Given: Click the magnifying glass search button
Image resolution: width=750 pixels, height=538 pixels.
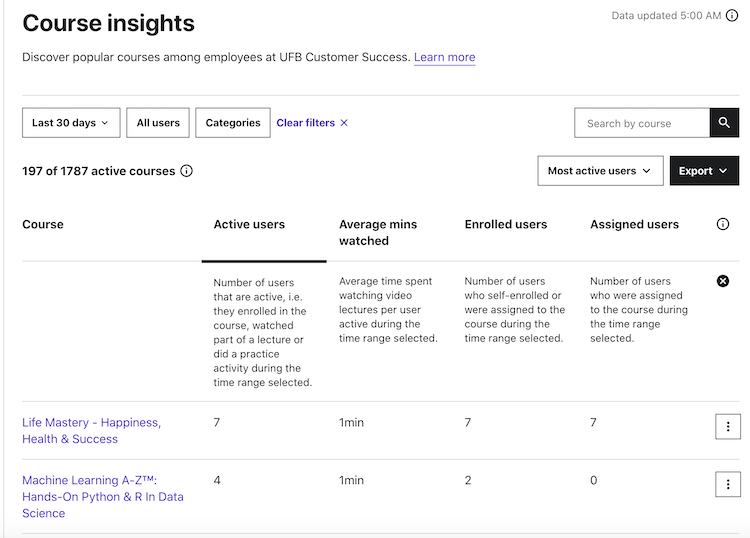Looking at the screenshot, I should [724, 123].
